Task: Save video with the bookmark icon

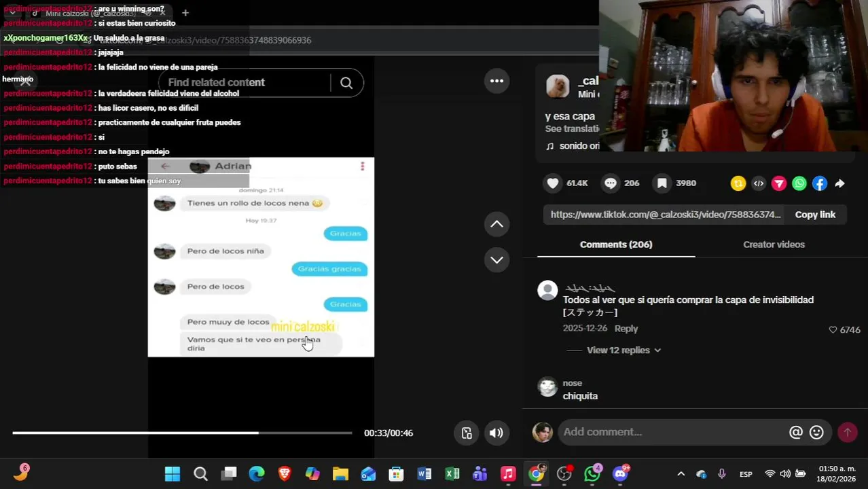Action: 662,183
